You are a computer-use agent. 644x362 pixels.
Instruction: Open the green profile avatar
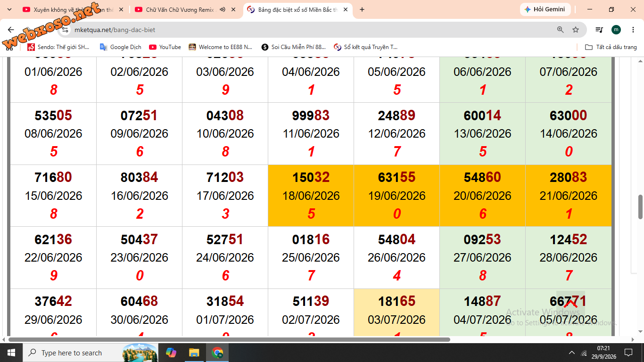point(616,30)
